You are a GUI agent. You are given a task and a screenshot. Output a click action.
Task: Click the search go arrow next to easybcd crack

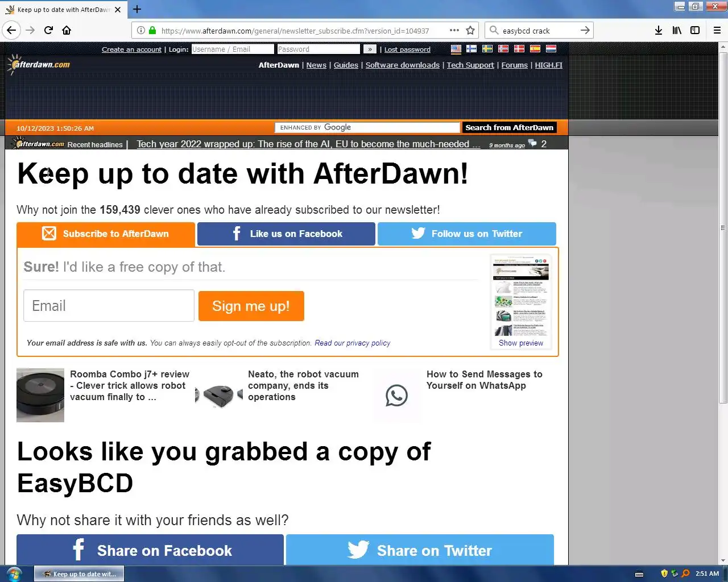pos(585,30)
